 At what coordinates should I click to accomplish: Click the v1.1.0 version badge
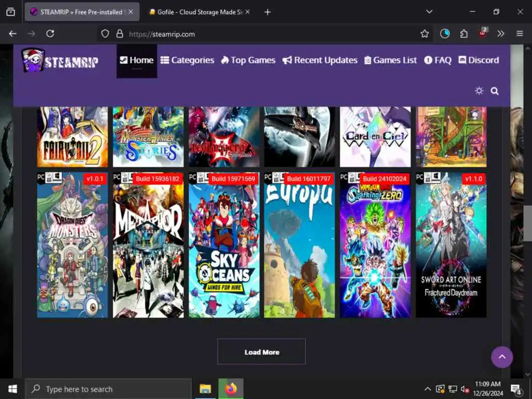coord(474,179)
